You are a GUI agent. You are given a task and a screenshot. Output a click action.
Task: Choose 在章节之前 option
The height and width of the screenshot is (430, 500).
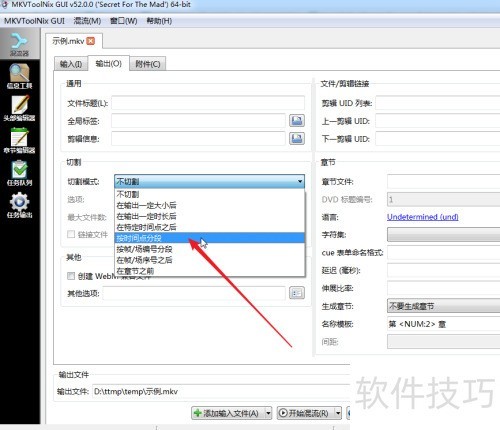[x=210, y=271]
